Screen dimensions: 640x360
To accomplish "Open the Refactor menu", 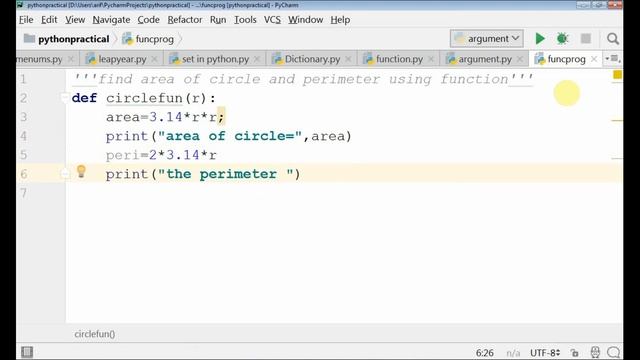I will tap(185, 20).
